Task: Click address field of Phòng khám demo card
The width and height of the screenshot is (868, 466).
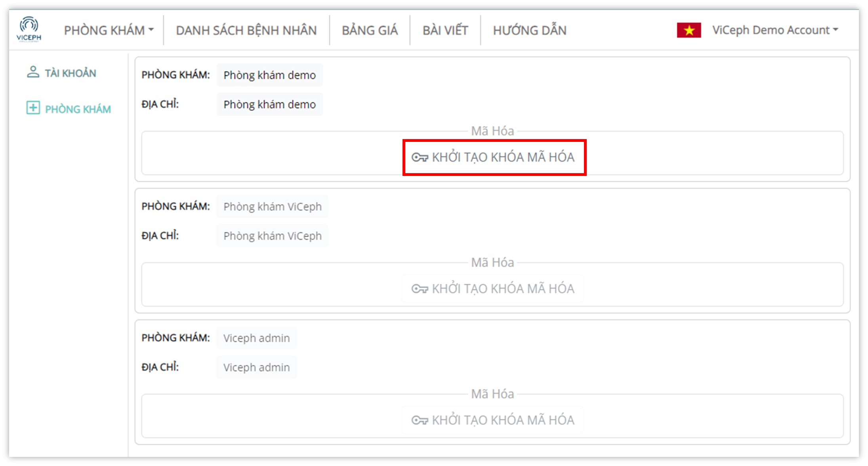Action: click(270, 104)
